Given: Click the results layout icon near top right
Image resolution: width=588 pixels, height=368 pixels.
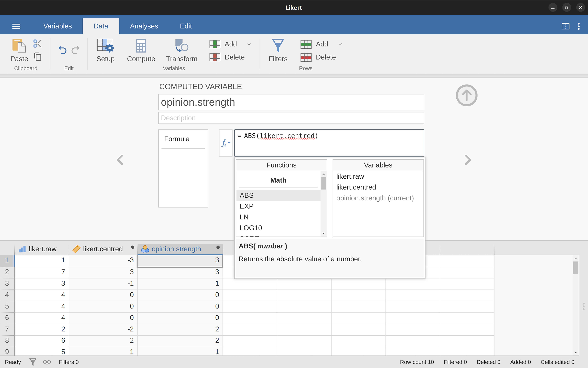Looking at the screenshot, I should click(x=566, y=26).
